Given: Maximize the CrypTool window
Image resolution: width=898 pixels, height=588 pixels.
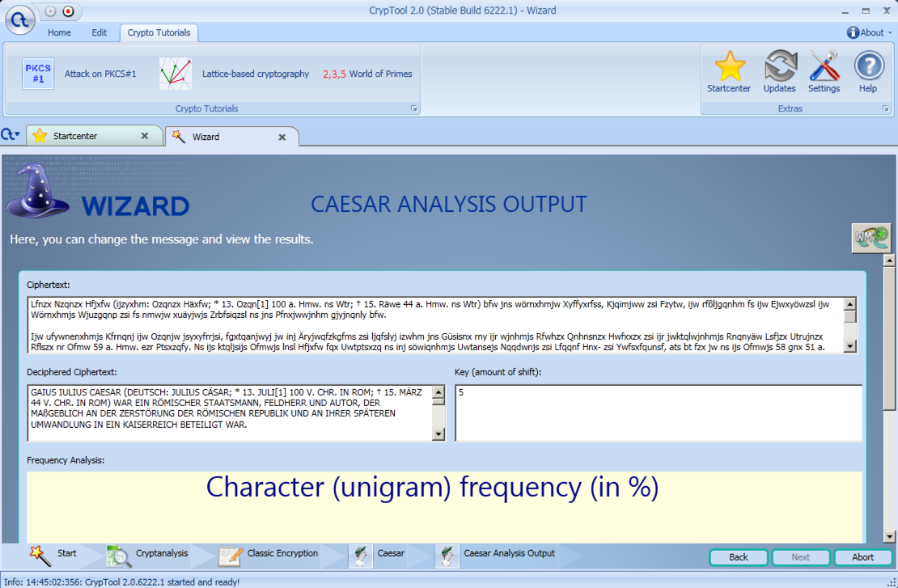Looking at the screenshot, I should pos(866,11).
